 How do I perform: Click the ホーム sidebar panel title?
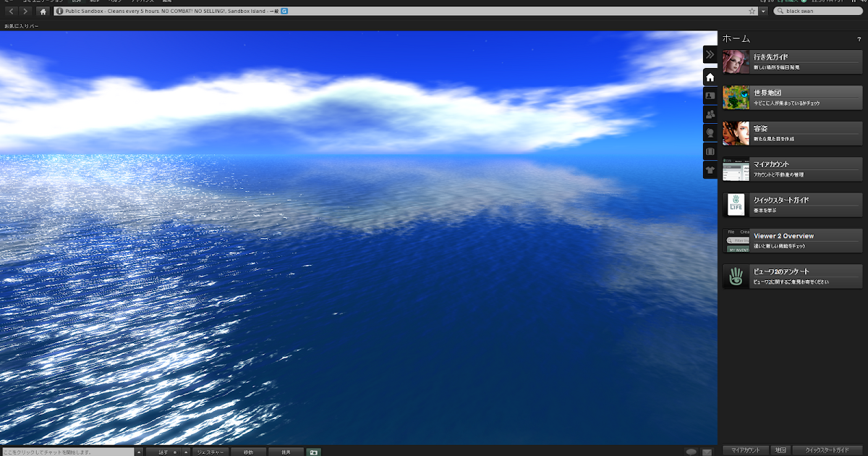point(736,38)
